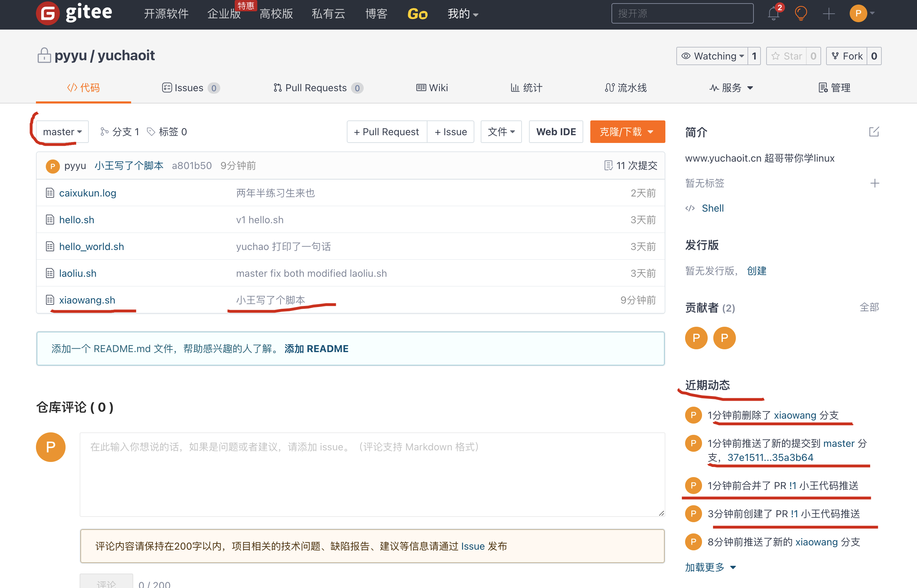
Task: Expand 加载更多 recent activity
Action: [x=710, y=567]
